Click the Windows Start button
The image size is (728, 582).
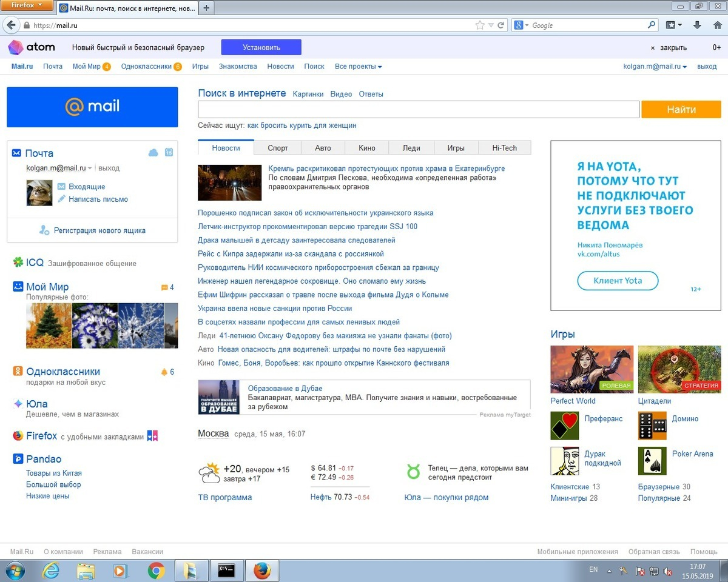click(x=15, y=570)
